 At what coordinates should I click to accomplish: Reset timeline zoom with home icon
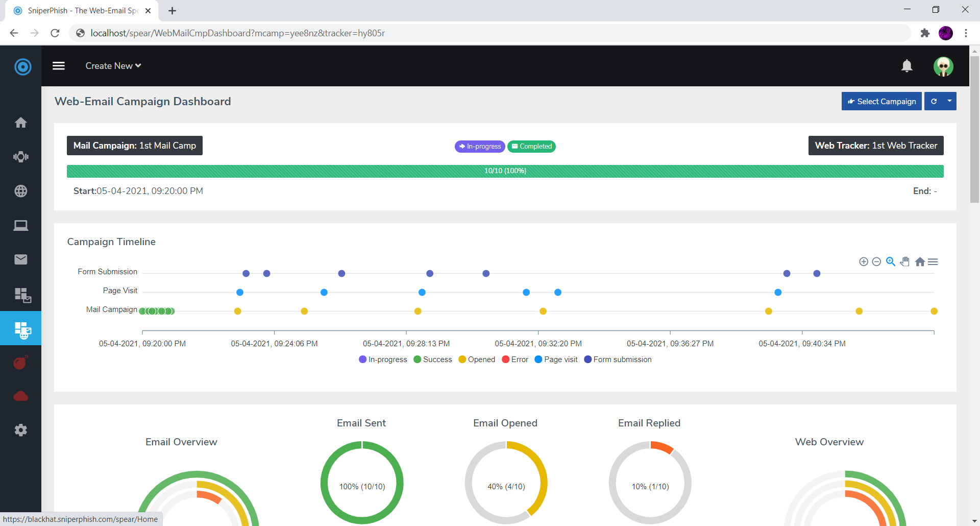click(x=920, y=261)
